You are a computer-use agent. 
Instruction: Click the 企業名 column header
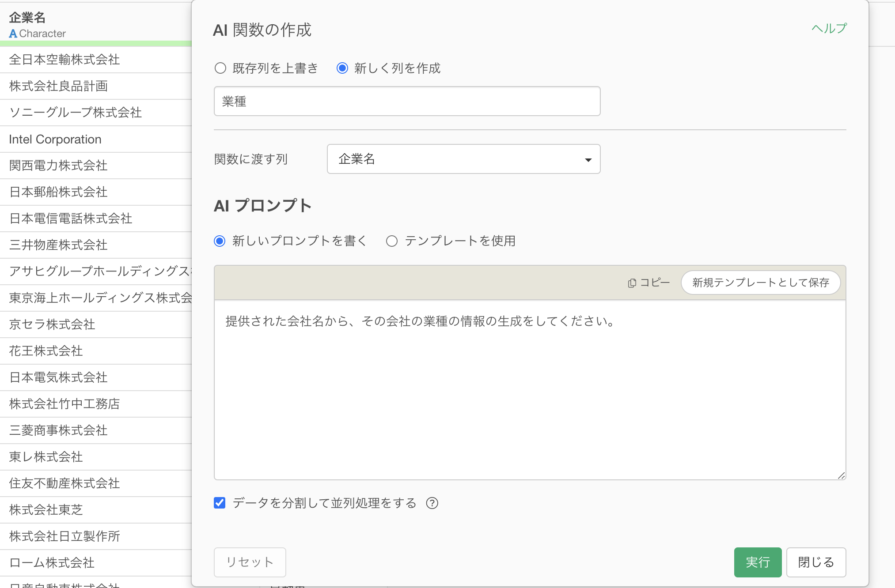tap(27, 18)
